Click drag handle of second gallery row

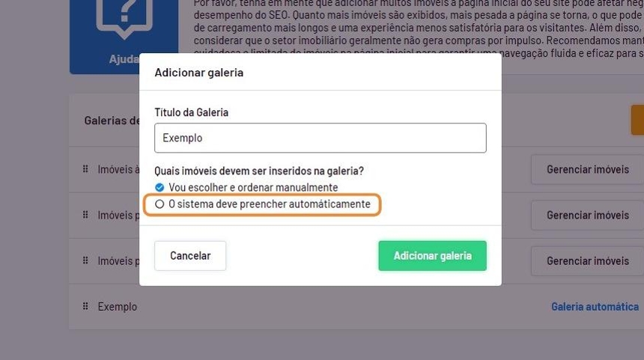click(x=85, y=215)
